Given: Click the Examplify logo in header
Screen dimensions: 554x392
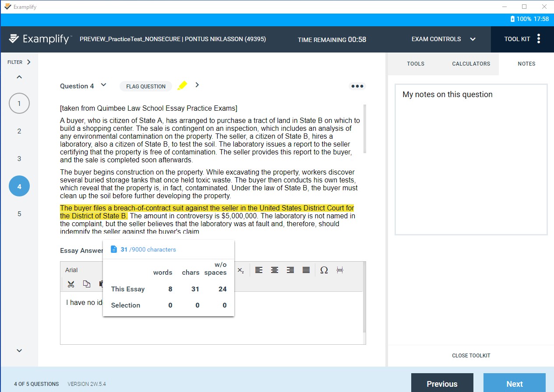Looking at the screenshot, I should tap(39, 39).
